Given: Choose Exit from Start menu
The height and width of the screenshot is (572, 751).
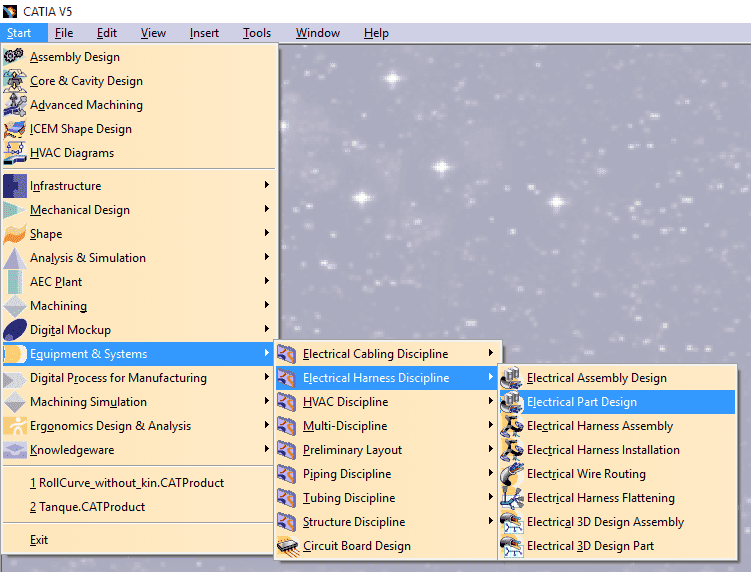Looking at the screenshot, I should pyautogui.click(x=138, y=540).
